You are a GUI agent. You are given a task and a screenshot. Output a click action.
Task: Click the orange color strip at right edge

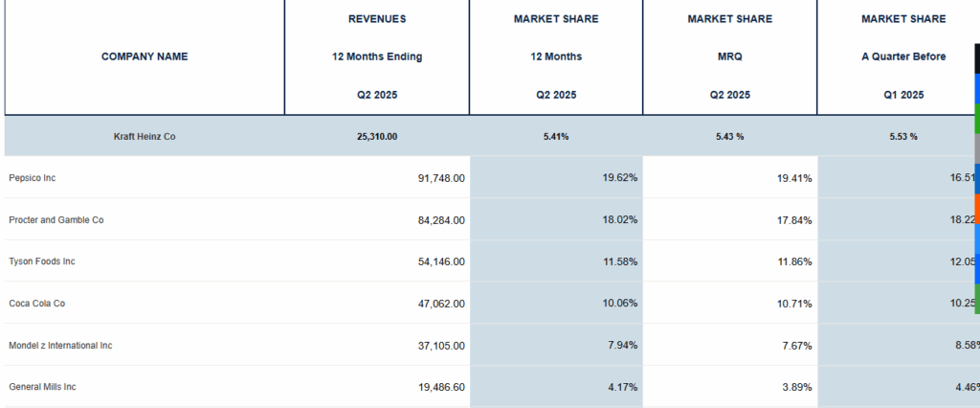click(x=976, y=208)
